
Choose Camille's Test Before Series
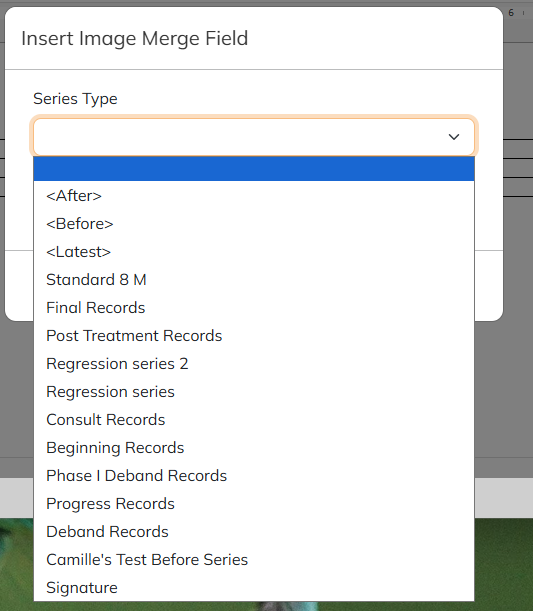point(254,560)
